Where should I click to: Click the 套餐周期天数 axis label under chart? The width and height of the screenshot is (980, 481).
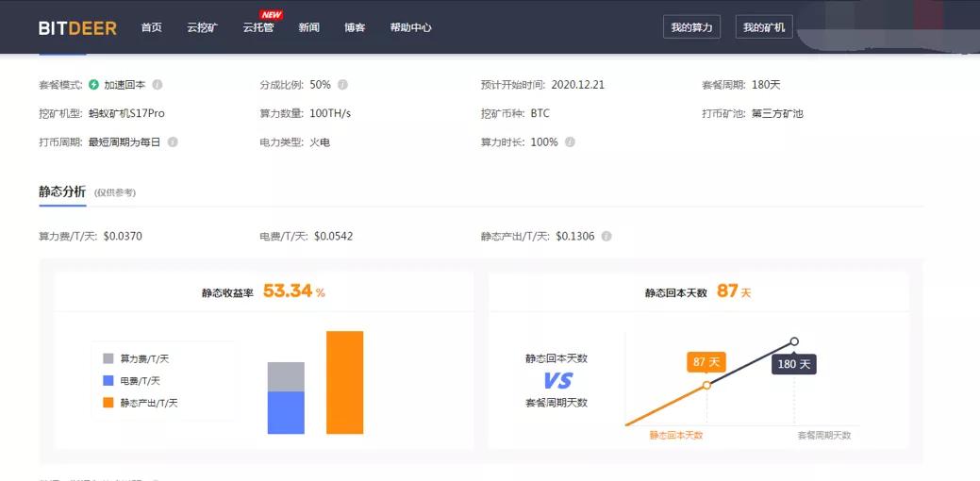[824, 435]
